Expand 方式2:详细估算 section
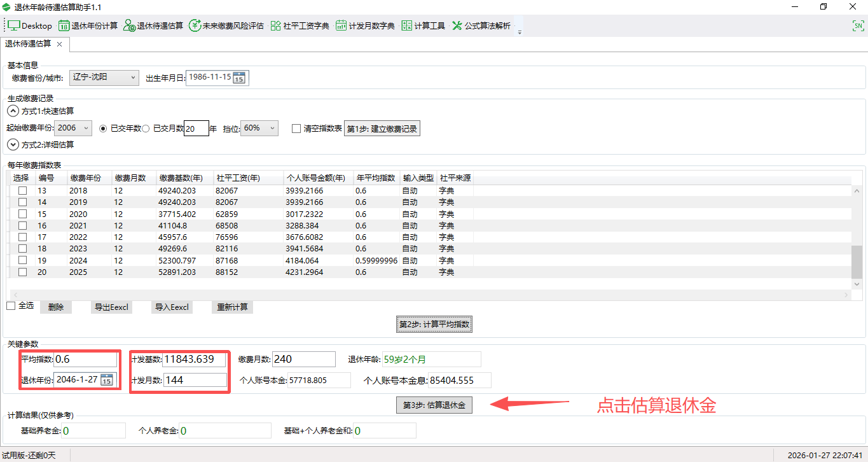This screenshot has width=868, height=462. point(13,144)
